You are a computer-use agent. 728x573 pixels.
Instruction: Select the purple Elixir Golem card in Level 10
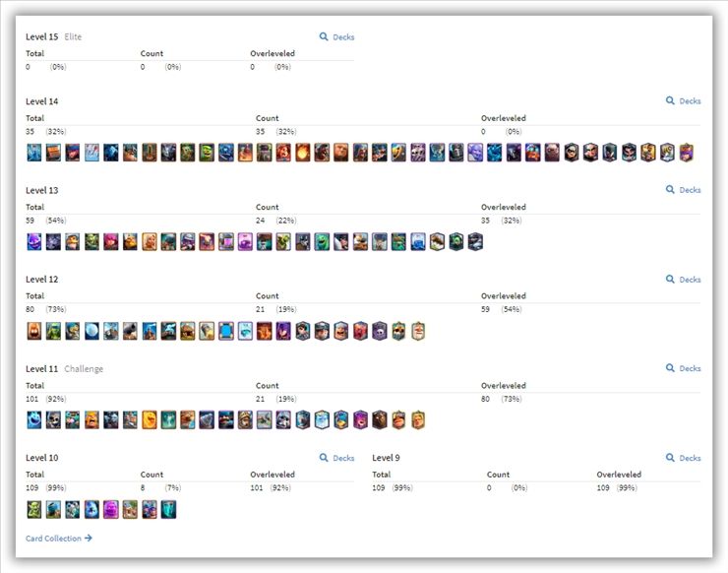click(x=110, y=509)
